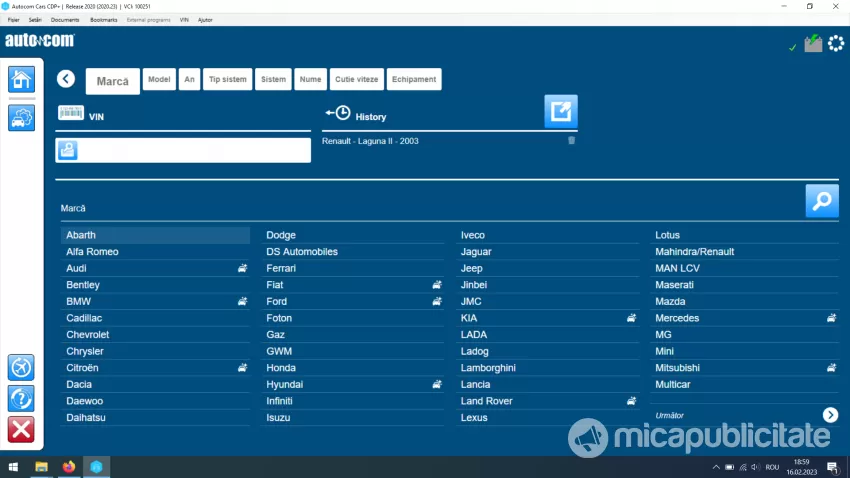Choose Alfa Romeo from brand list
The image size is (850, 478).
[156, 252]
